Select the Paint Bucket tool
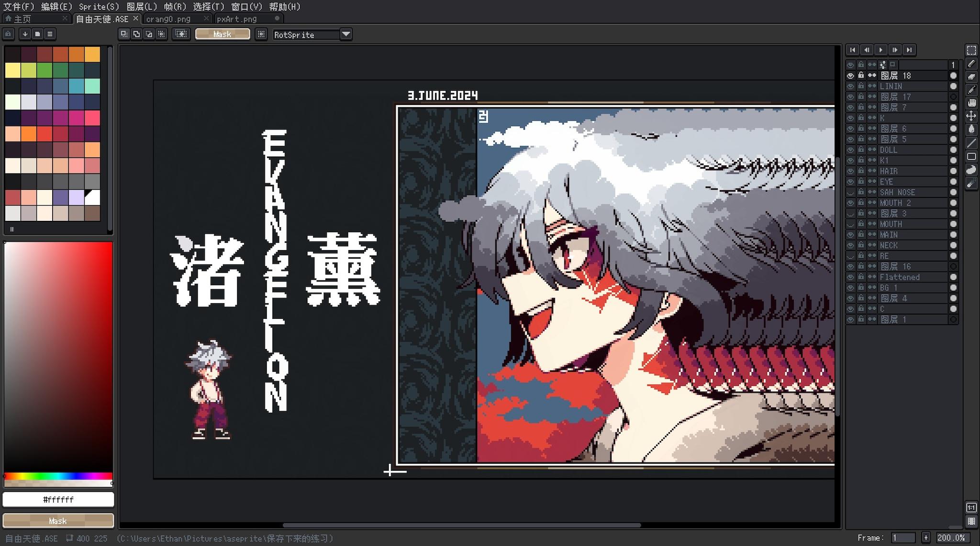 pyautogui.click(x=971, y=129)
